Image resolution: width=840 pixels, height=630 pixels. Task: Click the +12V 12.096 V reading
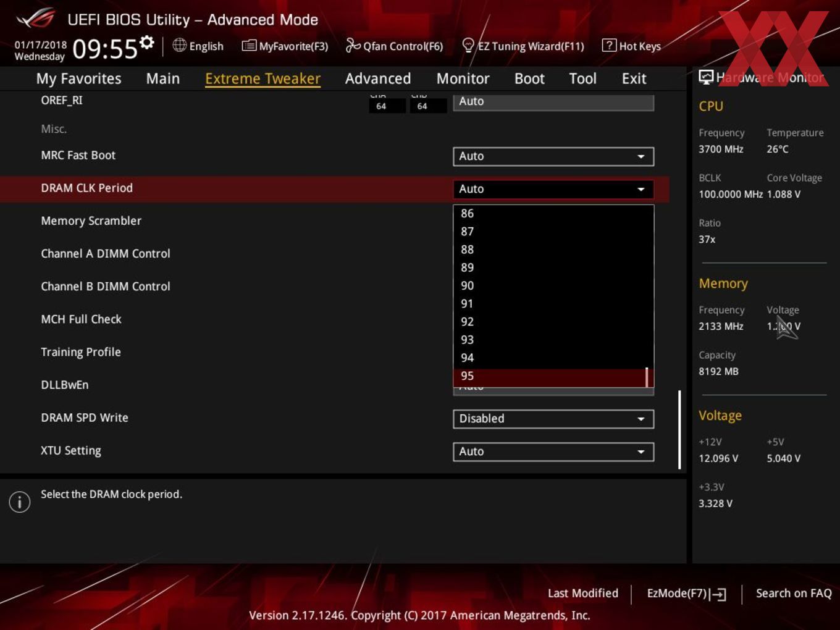point(718,458)
